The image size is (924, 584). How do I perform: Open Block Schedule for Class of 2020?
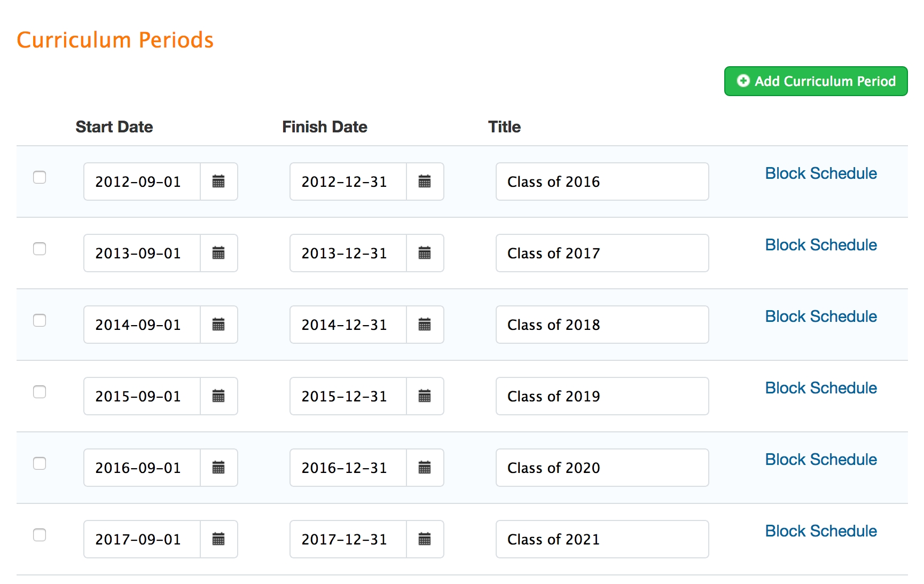click(821, 460)
